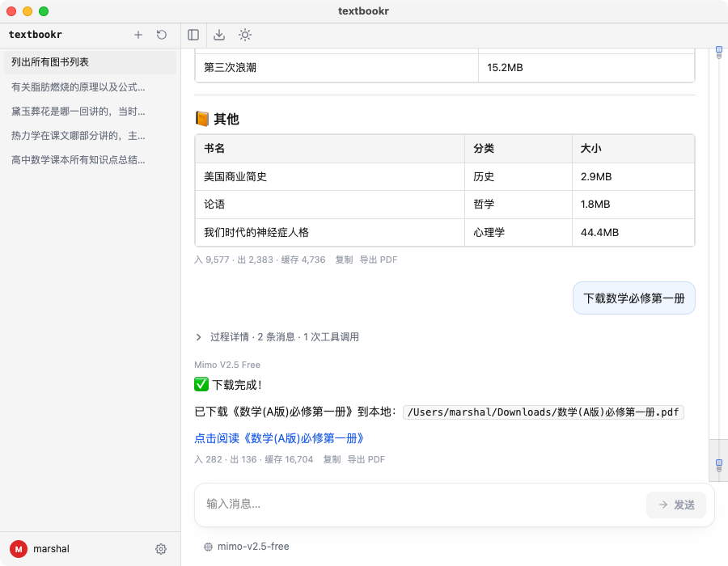Open chat 列出所有图书列表
Screen dimensions: 728x566
(x=90, y=62)
